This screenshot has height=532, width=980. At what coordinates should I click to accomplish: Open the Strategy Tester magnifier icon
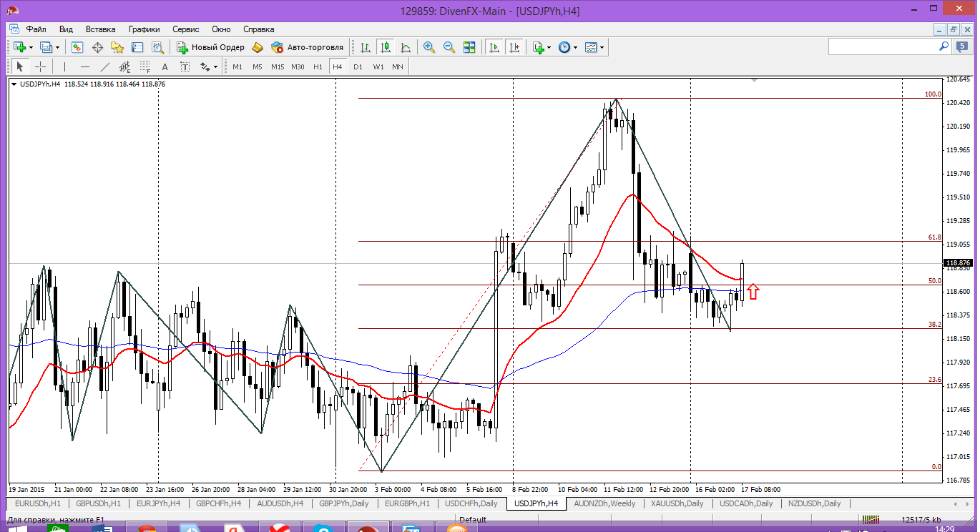click(x=158, y=47)
